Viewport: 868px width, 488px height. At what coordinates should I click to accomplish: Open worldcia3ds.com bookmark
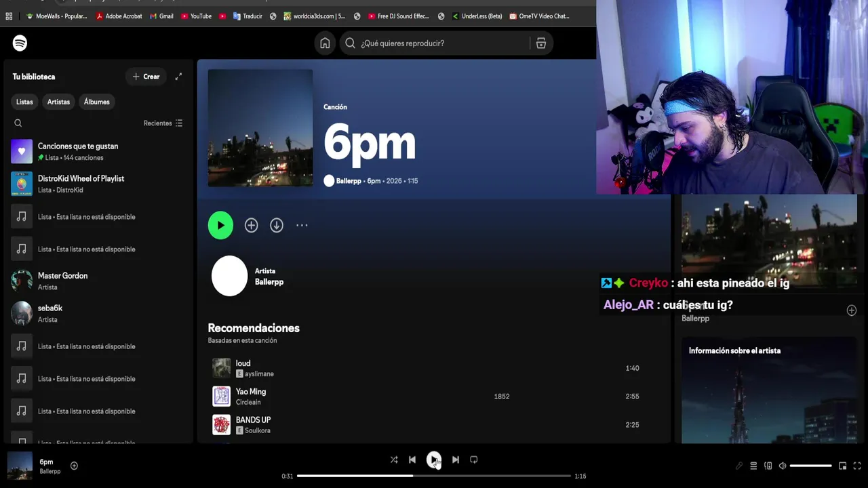tap(315, 16)
